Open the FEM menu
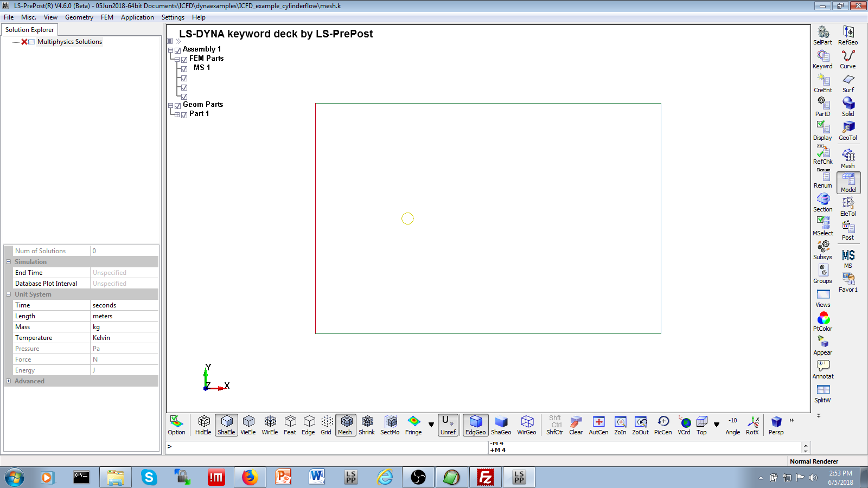868x488 pixels. 107,17
